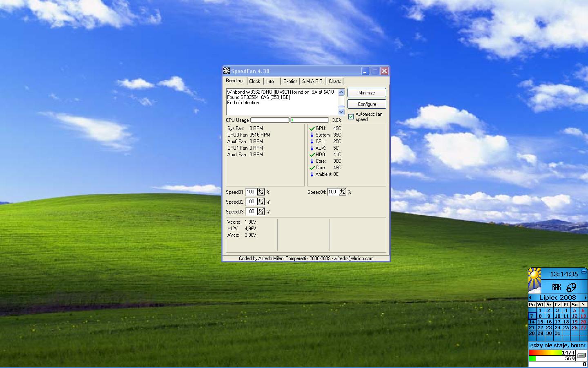The width and height of the screenshot is (588, 368).
Task: Click the Lipiec 2008 month label
Action: pyautogui.click(x=557, y=298)
